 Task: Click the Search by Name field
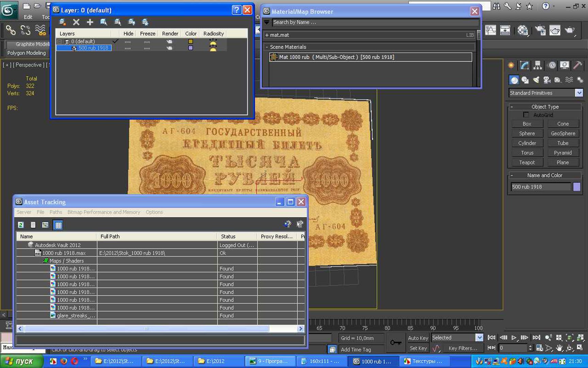375,22
